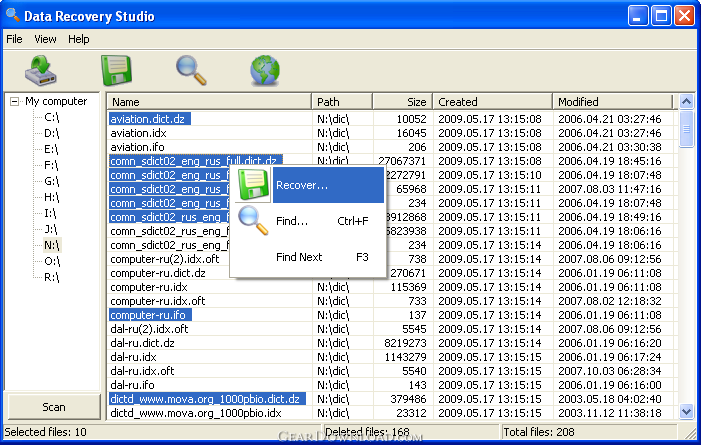Click size value 8219273
The width and height of the screenshot is (701, 445).
(x=405, y=343)
